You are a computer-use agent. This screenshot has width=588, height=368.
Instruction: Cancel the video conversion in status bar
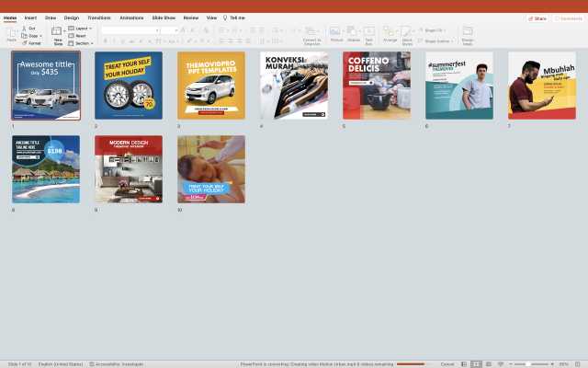(x=447, y=363)
